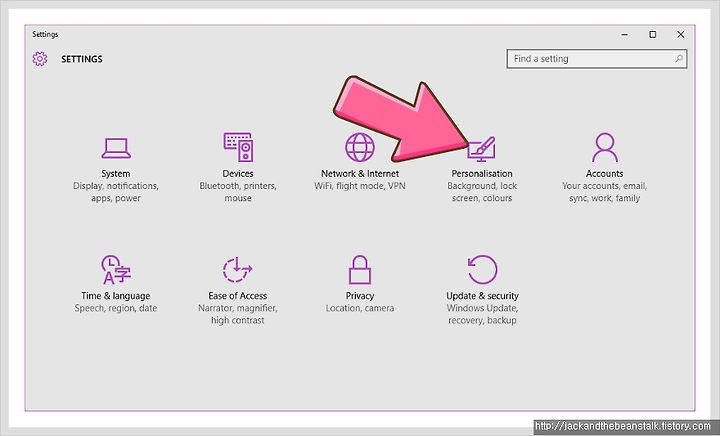The width and height of the screenshot is (720, 436).
Task: Open the Update & security circular arrow icon
Action: click(x=482, y=269)
